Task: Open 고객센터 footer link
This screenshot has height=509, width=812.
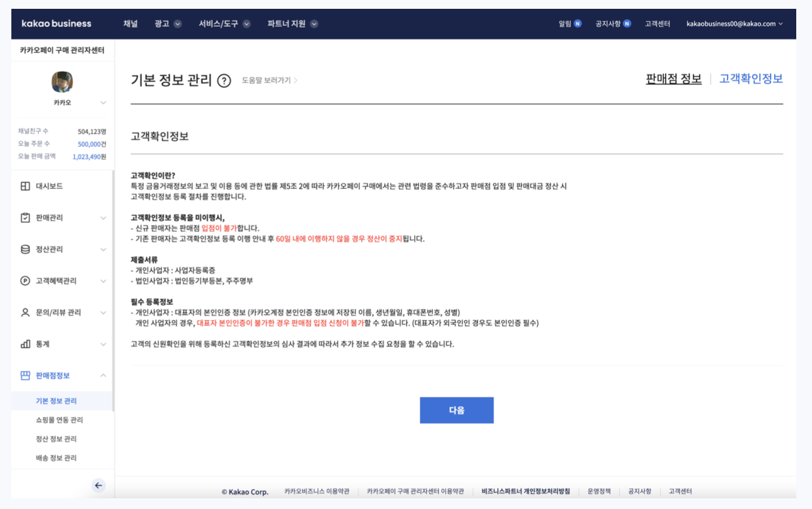Action: pyautogui.click(x=680, y=491)
